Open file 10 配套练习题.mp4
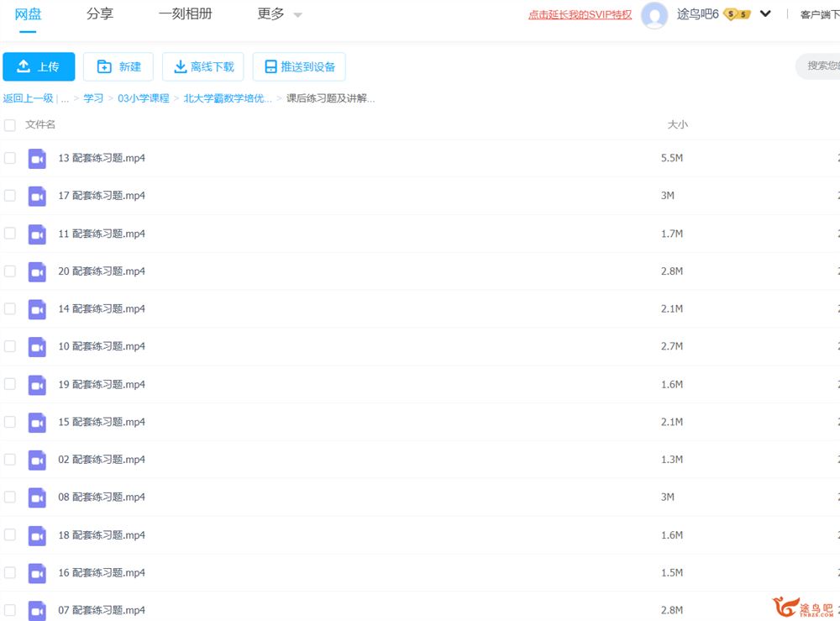The image size is (840, 621). click(x=102, y=346)
